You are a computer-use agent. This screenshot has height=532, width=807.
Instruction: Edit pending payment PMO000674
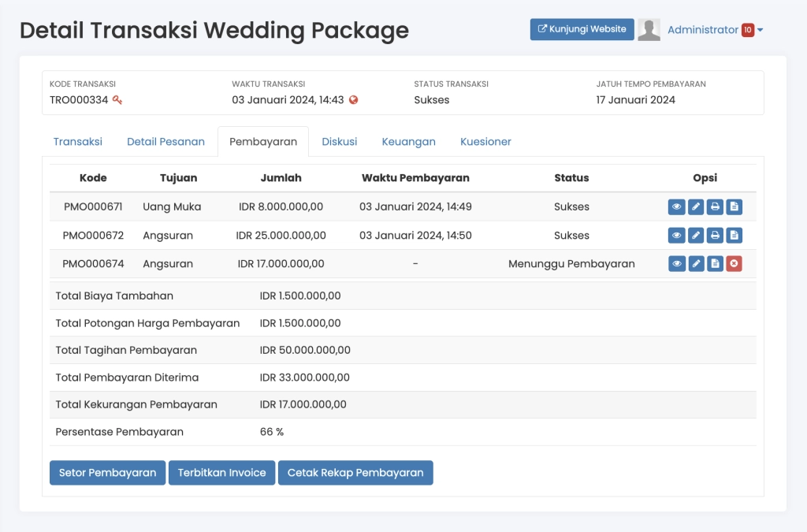696,264
